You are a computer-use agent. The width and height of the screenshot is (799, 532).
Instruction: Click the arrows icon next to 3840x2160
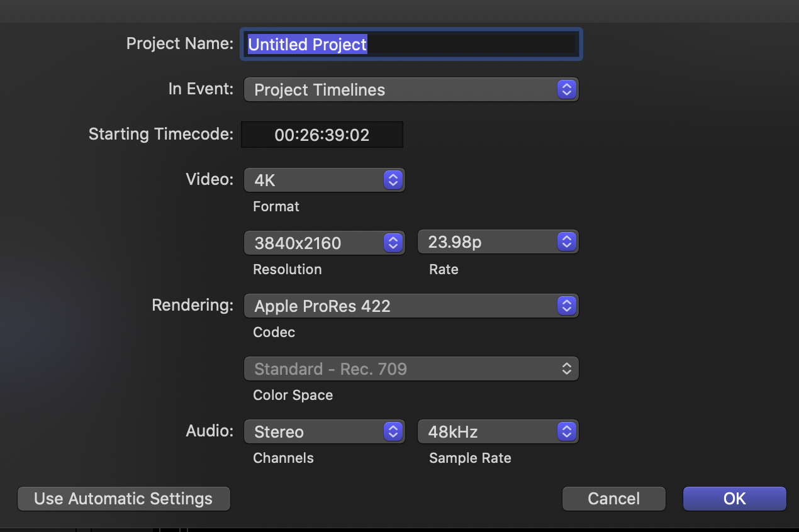(393, 243)
